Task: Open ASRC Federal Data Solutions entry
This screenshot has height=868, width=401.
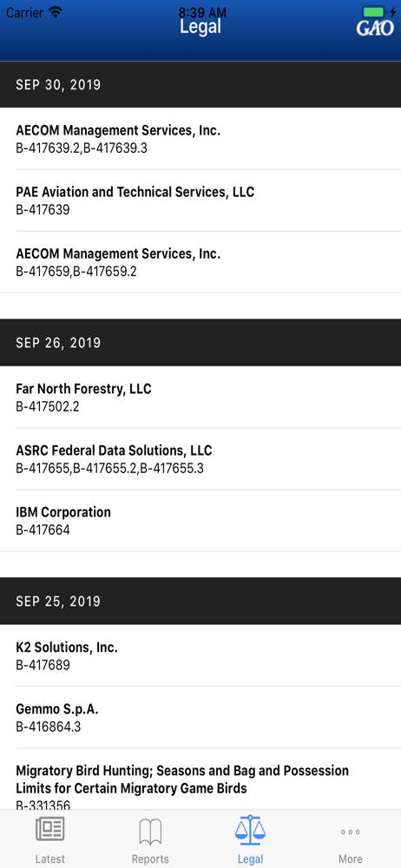Action: click(x=200, y=459)
